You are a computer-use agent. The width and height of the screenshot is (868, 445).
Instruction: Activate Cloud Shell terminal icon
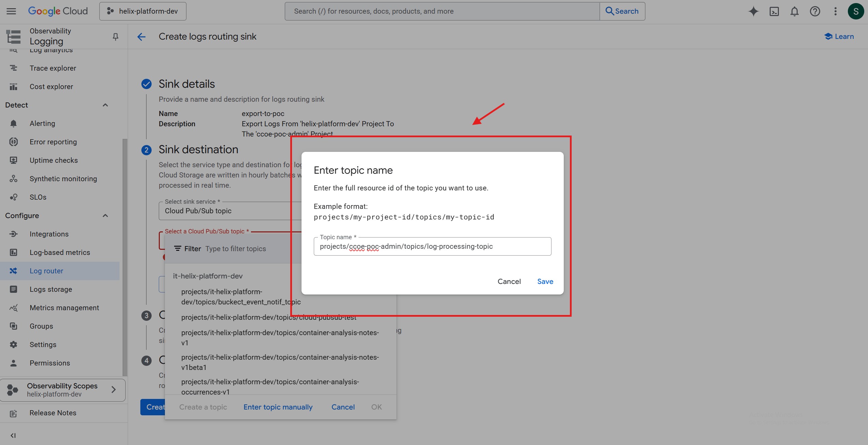tap(774, 11)
